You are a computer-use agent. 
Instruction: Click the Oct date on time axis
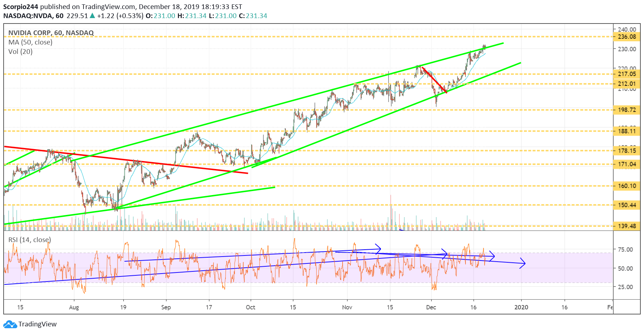tap(250, 307)
